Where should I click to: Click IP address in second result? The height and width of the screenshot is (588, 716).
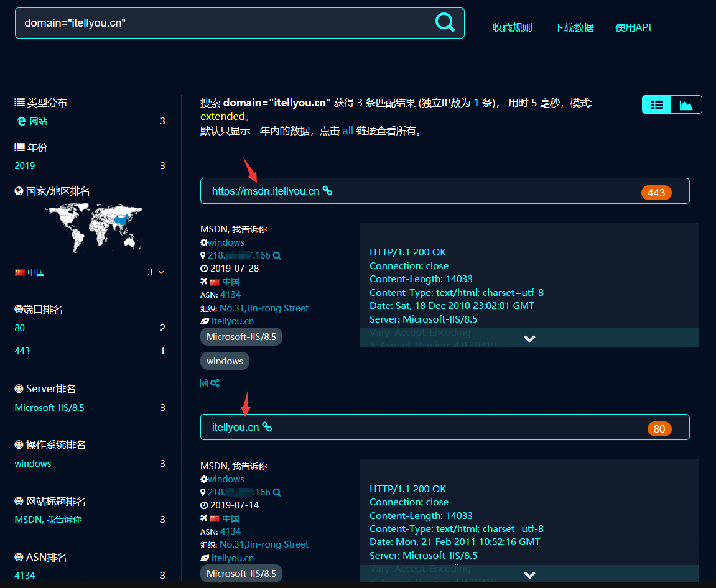(x=239, y=492)
